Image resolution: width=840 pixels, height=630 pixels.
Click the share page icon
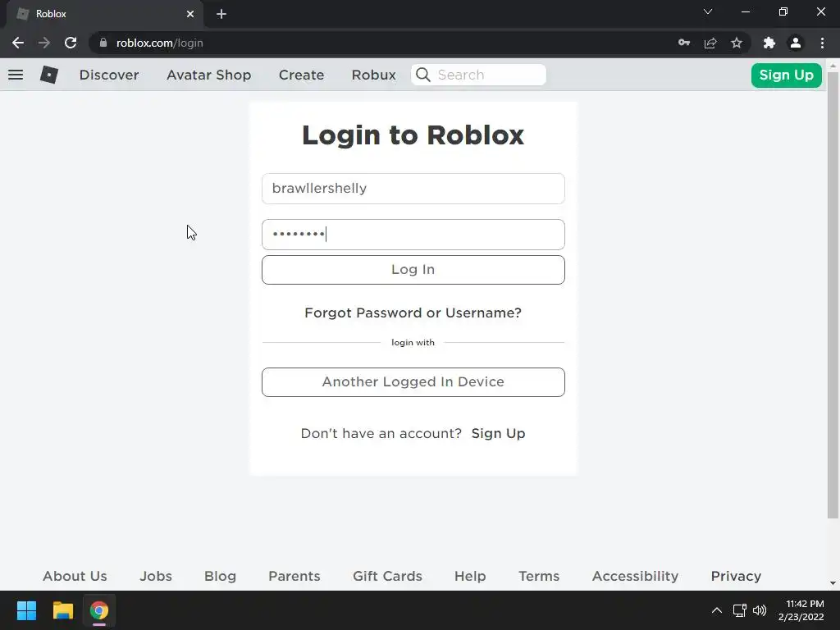[x=710, y=43]
